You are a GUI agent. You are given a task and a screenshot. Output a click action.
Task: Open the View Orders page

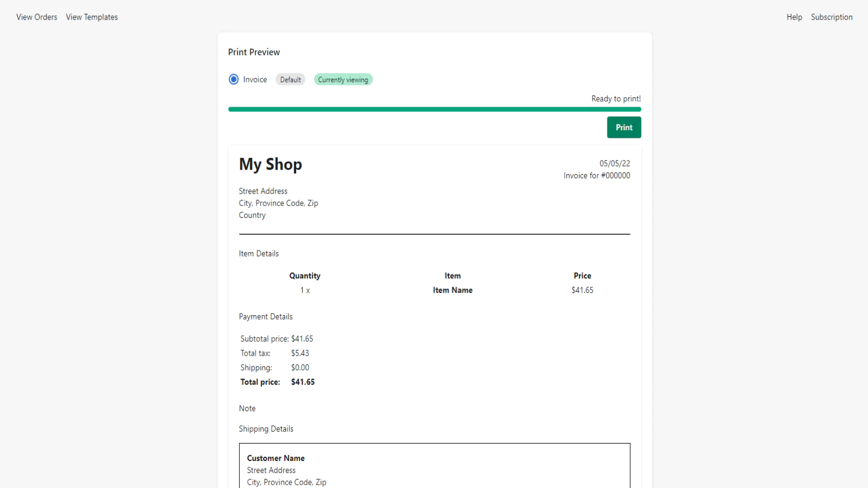pos(36,17)
